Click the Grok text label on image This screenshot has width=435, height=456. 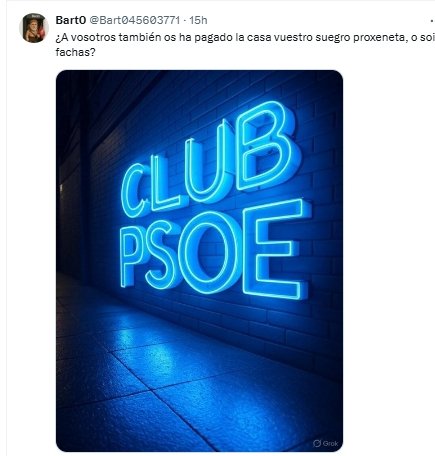click(330, 443)
